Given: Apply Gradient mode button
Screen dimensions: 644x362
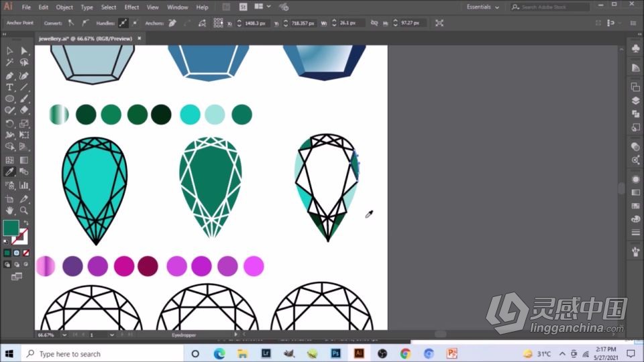Looking at the screenshot, I should click(x=16, y=253).
